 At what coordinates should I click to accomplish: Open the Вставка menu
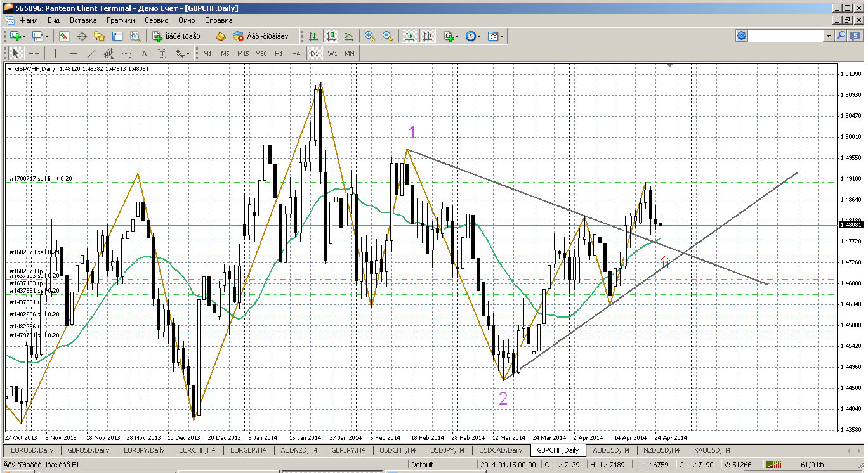click(83, 20)
